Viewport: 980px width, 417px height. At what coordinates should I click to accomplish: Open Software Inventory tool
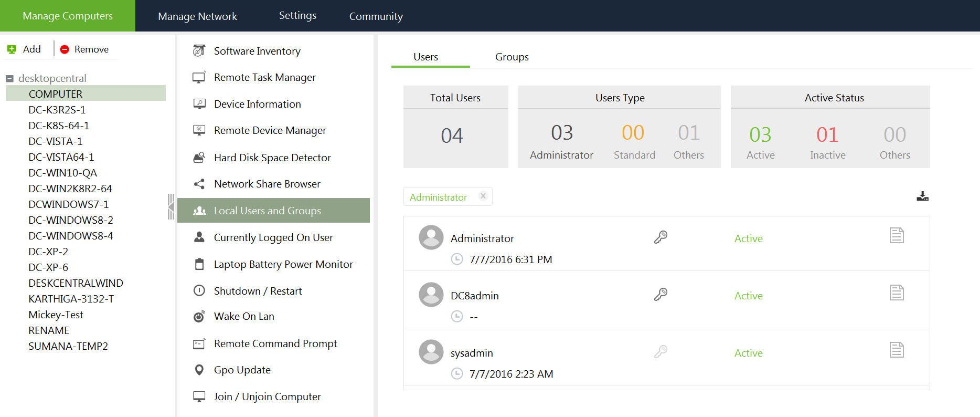pos(257,51)
